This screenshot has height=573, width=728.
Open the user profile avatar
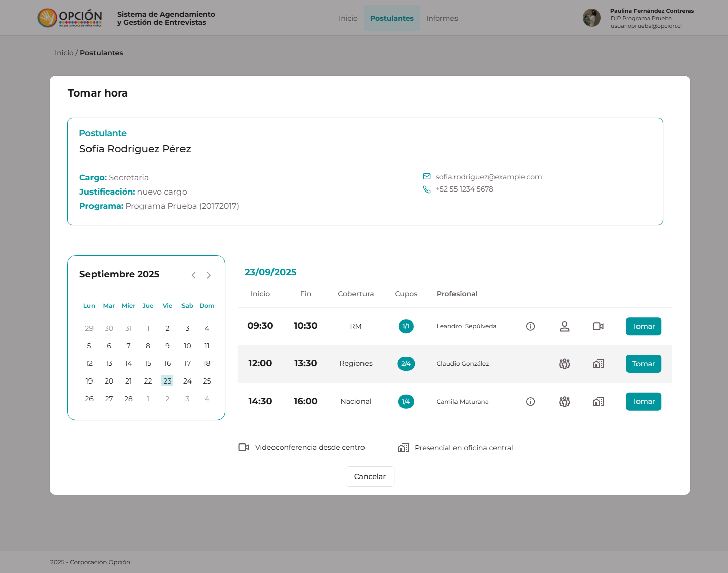[x=591, y=18]
